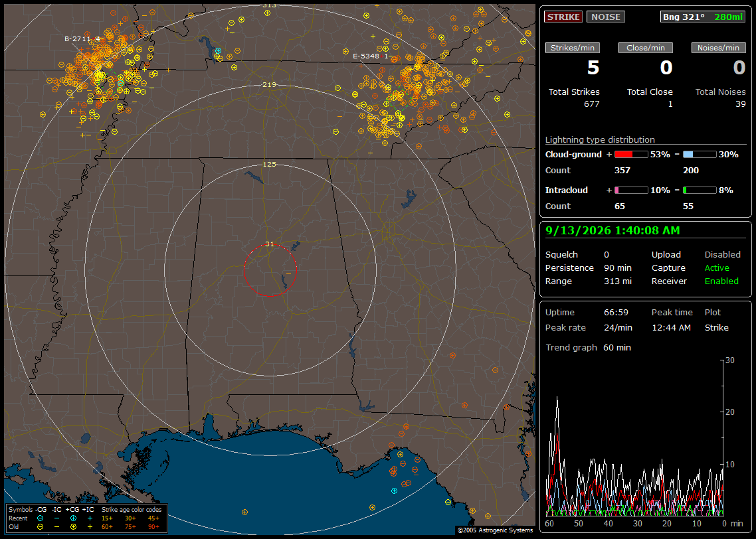Click the Bng 321° 280mi bearing readout
This screenshot has width=756, height=539.
point(703,17)
